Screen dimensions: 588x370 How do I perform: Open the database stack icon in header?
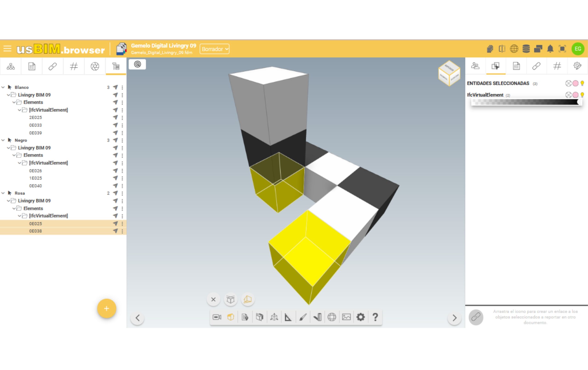coord(526,49)
